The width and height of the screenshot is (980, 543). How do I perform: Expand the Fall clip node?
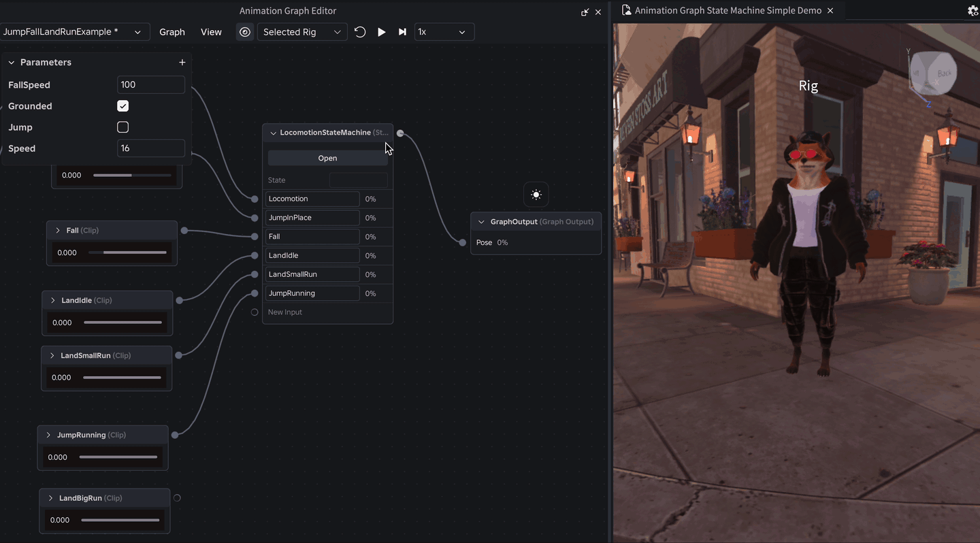tap(58, 231)
